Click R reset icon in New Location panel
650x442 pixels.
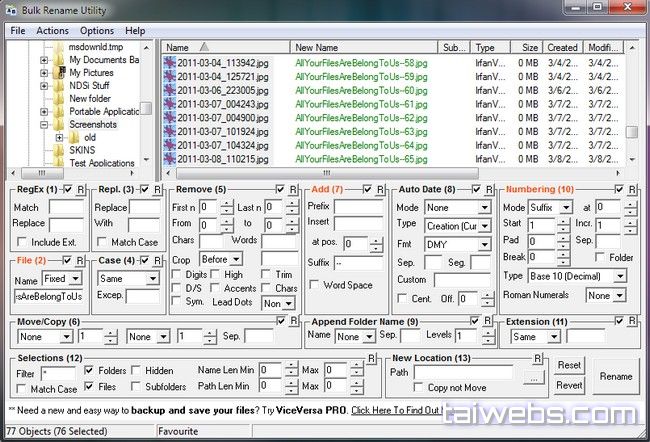tap(538, 357)
